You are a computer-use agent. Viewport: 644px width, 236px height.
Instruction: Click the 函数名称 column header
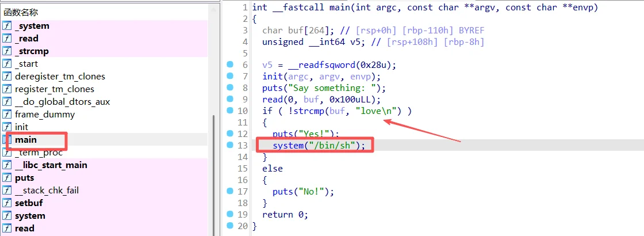(x=21, y=12)
